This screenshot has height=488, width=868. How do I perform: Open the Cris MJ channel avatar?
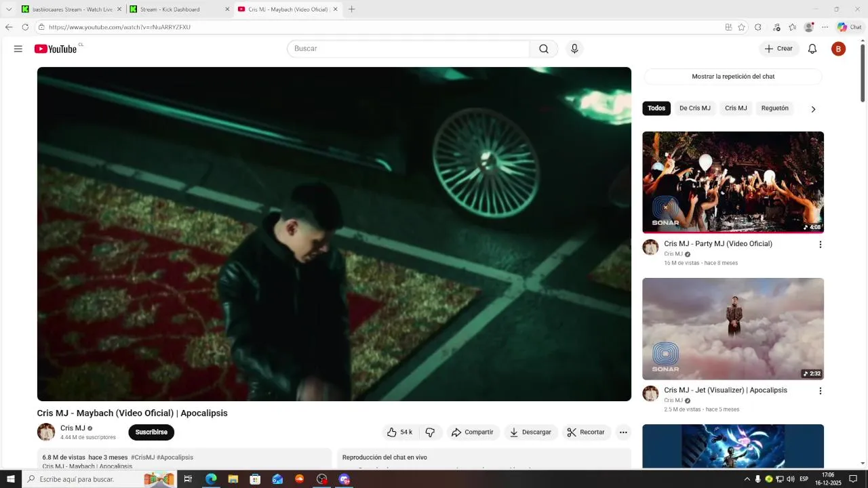point(46,432)
